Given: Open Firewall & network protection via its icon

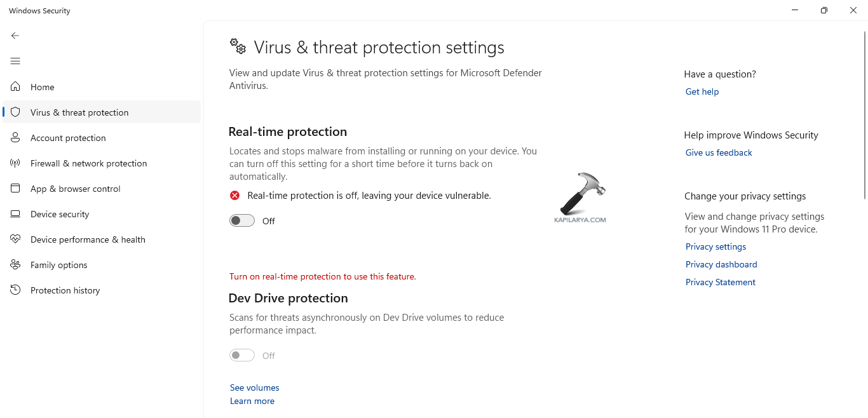Looking at the screenshot, I should 15,163.
